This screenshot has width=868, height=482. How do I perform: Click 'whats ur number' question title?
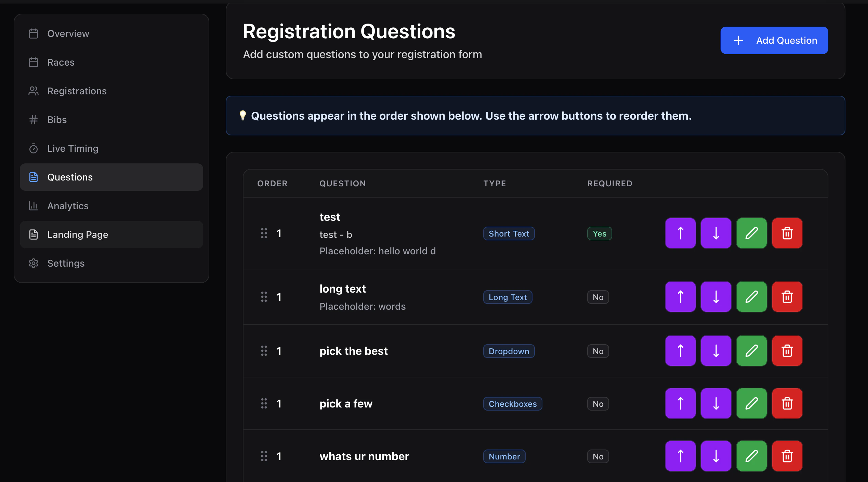click(364, 456)
